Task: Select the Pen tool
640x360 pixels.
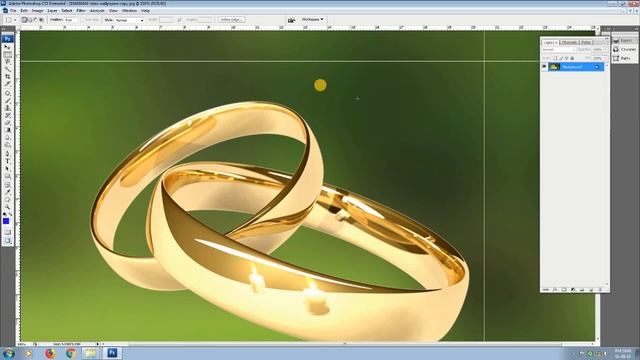Action: 7,154
